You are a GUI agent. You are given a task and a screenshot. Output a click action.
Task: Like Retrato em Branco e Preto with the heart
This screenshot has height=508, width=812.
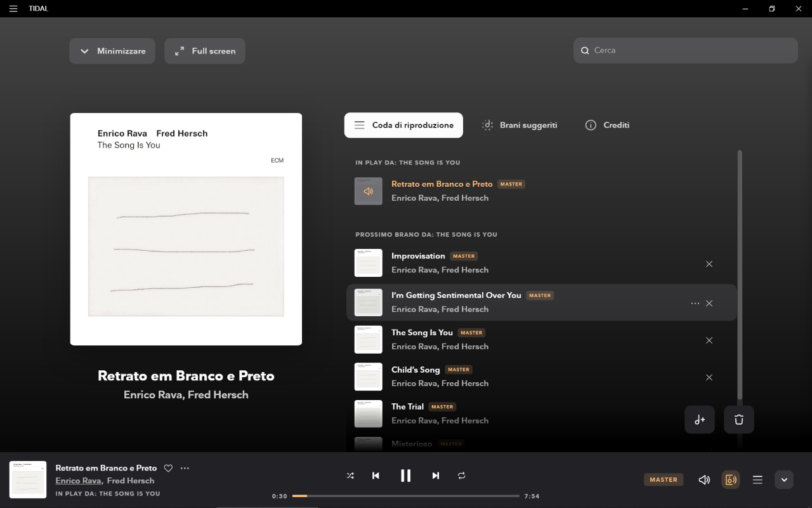point(168,468)
